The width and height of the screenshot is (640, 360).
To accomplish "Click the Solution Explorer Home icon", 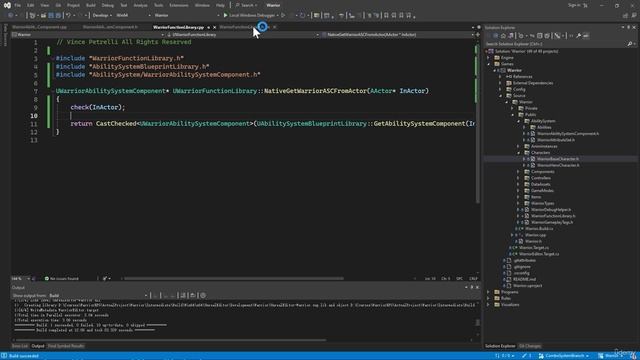I will click(503, 36).
